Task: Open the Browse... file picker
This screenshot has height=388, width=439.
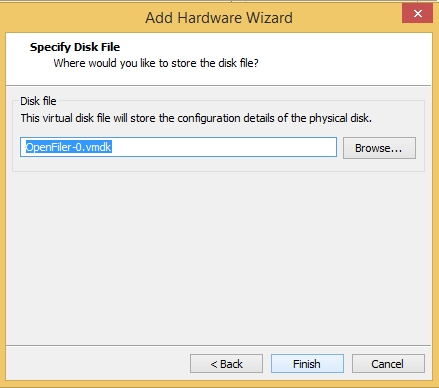Action: 379,148
